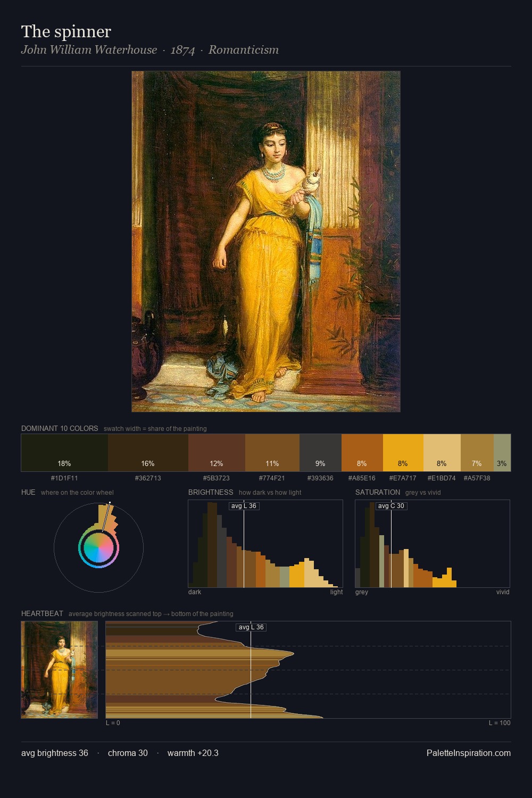The image size is (532, 798).
Task: Click the year 1874 in the subtitle
Action: [x=182, y=50]
